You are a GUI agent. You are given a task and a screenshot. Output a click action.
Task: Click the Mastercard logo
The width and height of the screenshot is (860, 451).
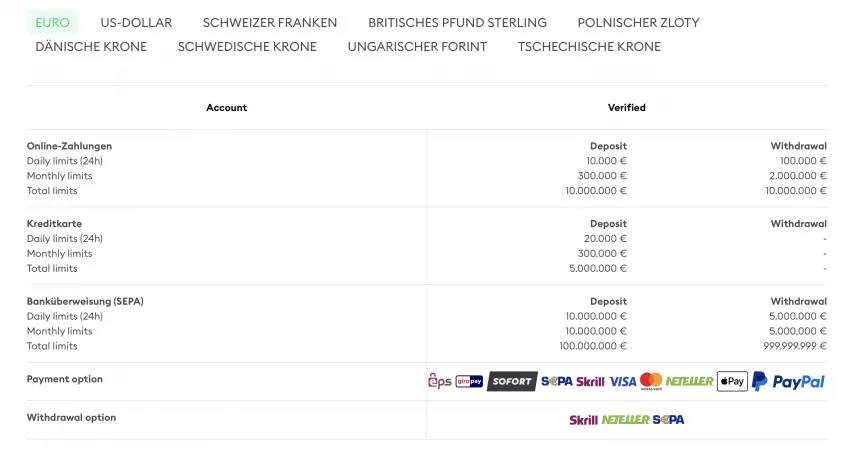pyautogui.click(x=651, y=381)
